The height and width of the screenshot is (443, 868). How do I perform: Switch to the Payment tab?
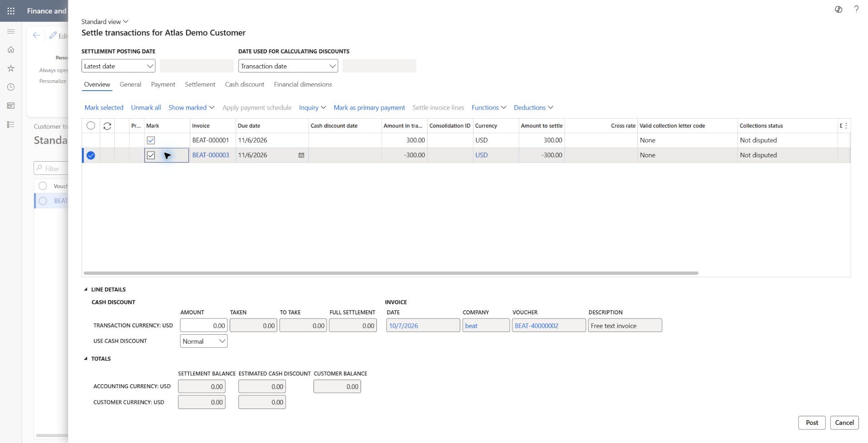[163, 85]
